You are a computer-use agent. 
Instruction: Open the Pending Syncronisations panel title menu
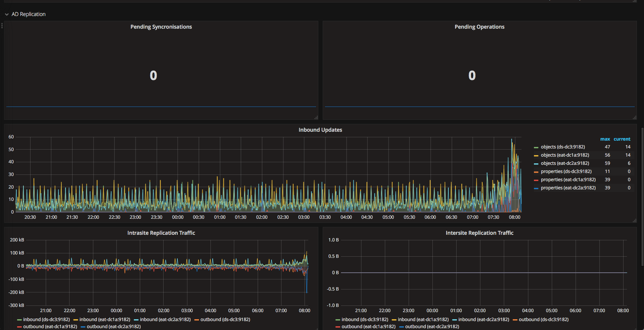click(x=161, y=27)
